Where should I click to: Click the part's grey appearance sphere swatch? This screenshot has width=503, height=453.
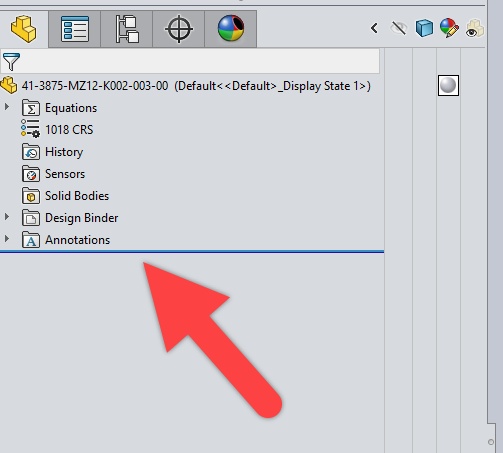(x=448, y=86)
